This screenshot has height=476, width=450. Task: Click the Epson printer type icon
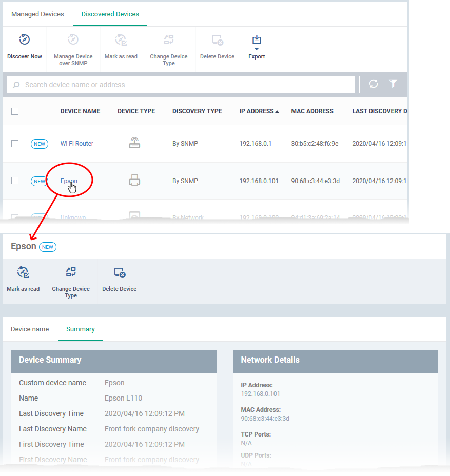pyautogui.click(x=134, y=180)
